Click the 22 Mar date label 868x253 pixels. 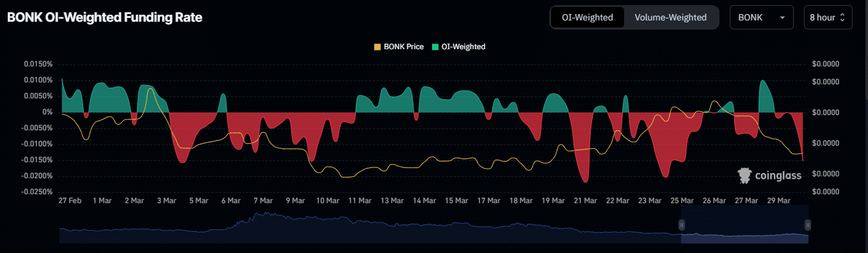618,201
